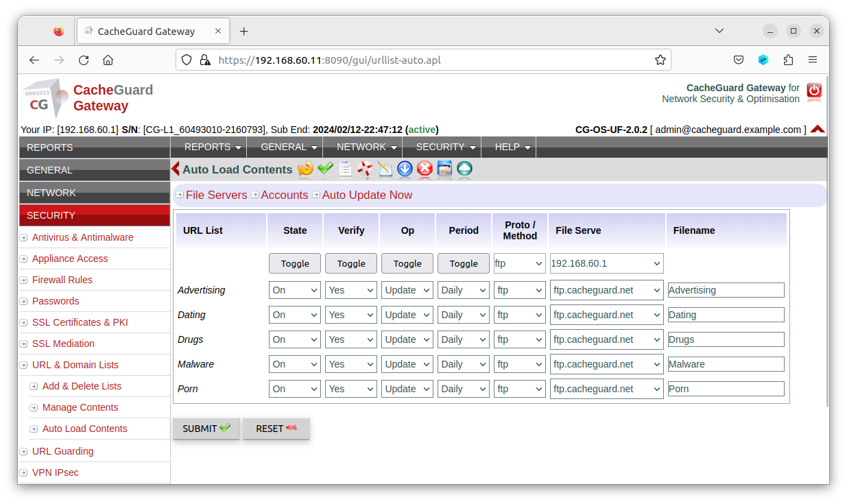Click the Period Toggle button
Viewport: 847px width, 504px height.
[x=464, y=263]
